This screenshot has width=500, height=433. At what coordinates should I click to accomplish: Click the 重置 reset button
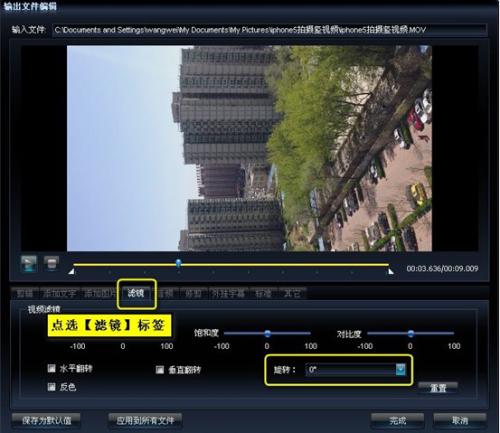tap(438, 388)
